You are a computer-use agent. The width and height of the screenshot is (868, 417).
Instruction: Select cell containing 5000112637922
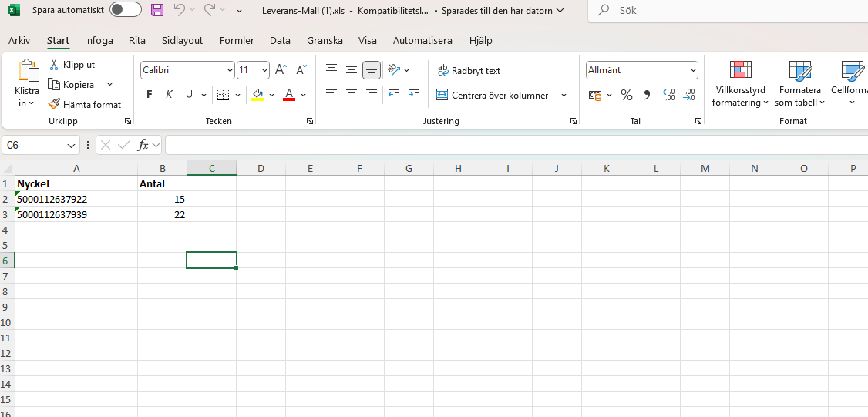tap(76, 199)
